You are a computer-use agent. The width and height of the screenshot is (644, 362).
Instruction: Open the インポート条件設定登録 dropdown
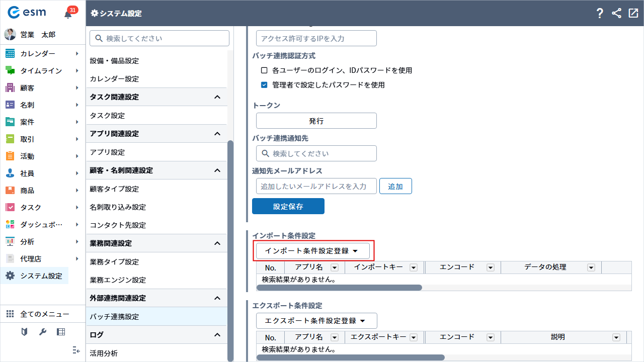coord(312,251)
